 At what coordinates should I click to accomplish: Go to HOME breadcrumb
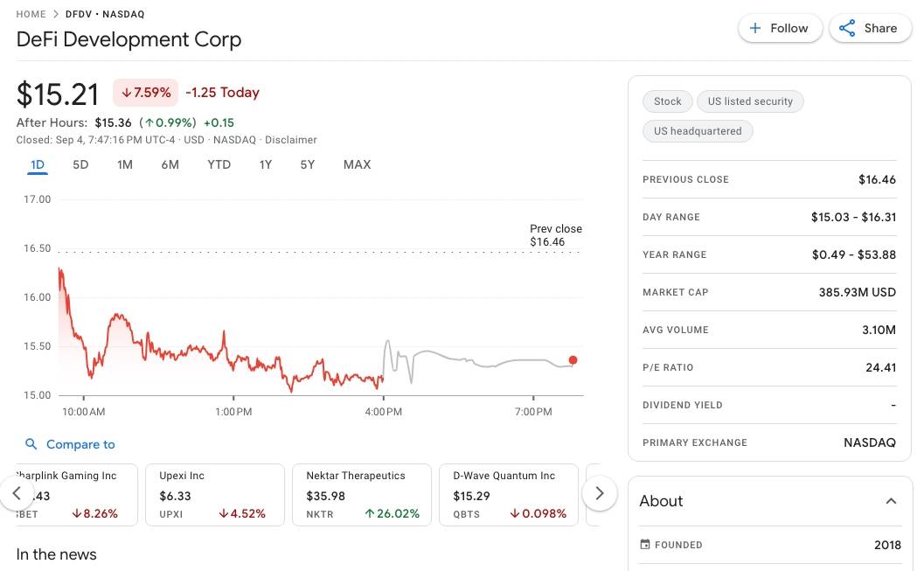(31, 14)
